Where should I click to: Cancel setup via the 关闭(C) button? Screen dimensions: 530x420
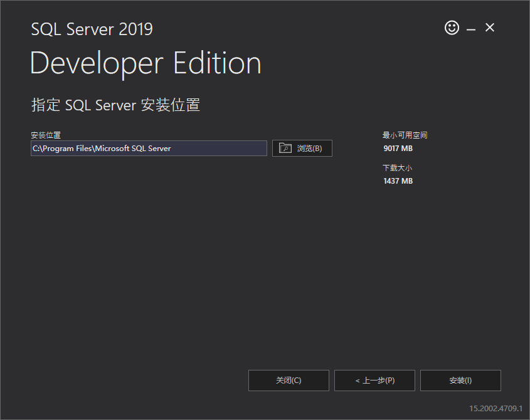(289, 381)
